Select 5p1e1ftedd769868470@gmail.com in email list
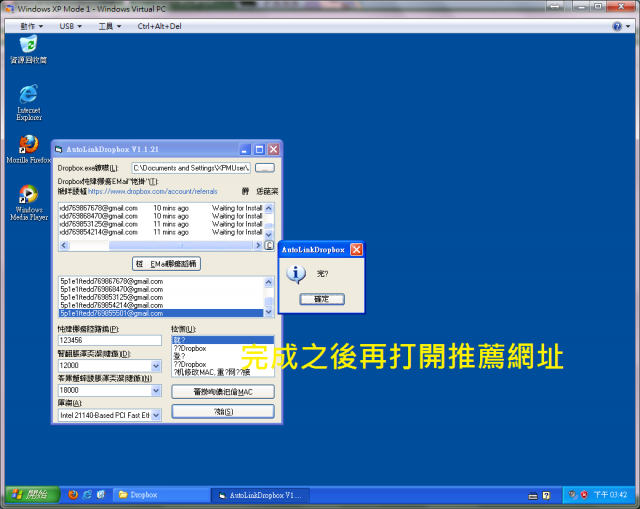The width and height of the screenshot is (640, 509). [x=161, y=289]
